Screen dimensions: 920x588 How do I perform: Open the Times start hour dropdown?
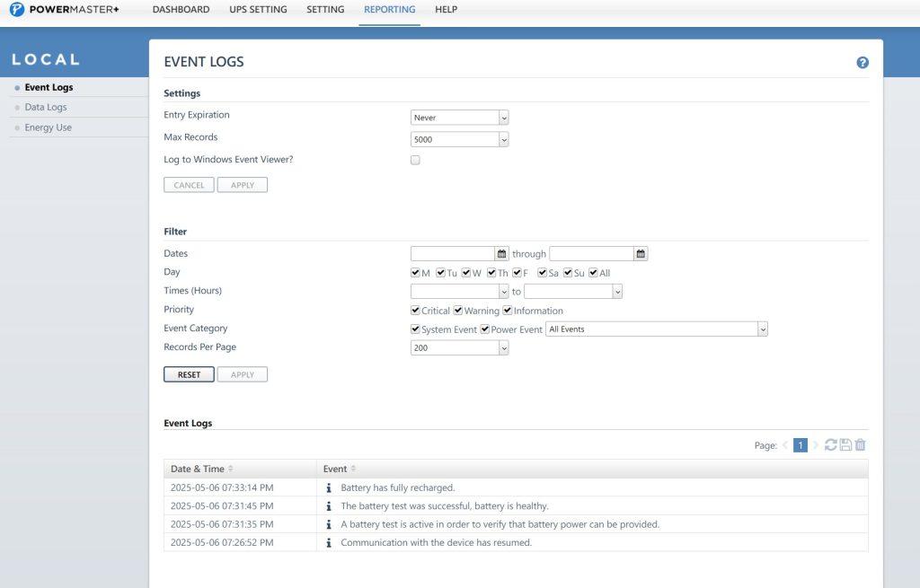point(459,292)
